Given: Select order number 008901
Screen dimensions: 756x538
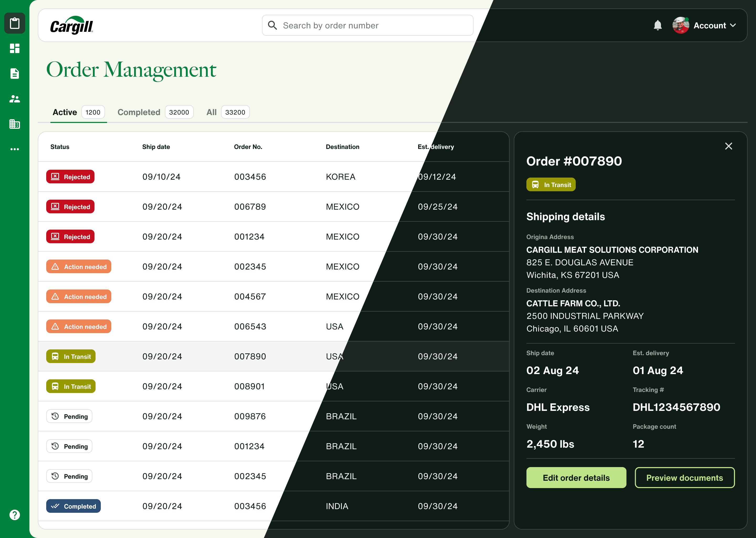Looking at the screenshot, I should [249, 386].
